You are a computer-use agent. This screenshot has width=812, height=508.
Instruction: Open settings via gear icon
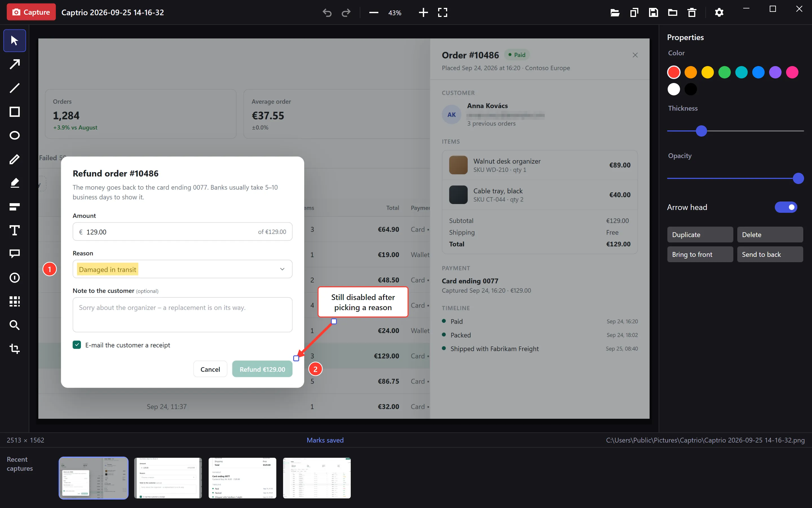[719, 13]
